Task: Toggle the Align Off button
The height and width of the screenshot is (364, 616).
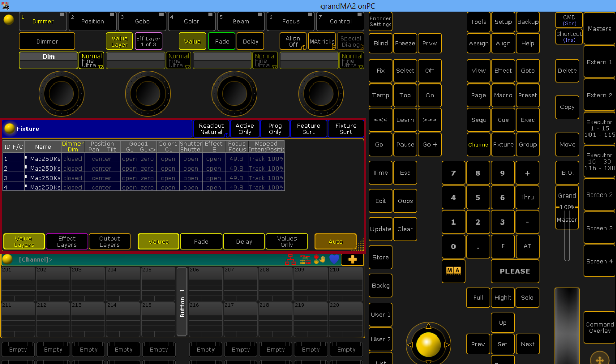Action: [x=293, y=41]
